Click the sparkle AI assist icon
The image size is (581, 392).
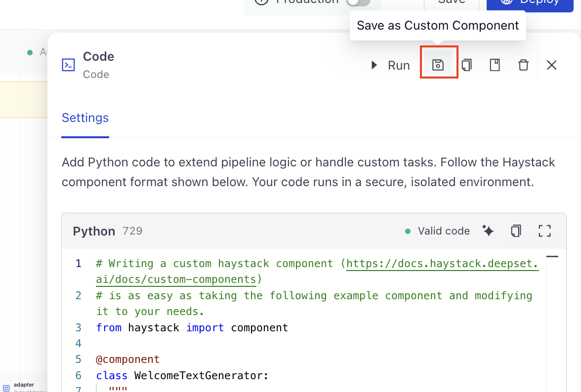tap(488, 231)
